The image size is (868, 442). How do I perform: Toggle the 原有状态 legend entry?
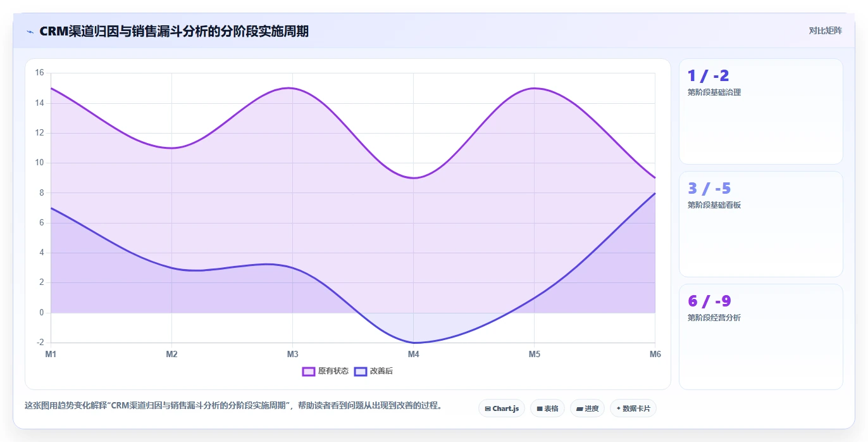coord(325,371)
